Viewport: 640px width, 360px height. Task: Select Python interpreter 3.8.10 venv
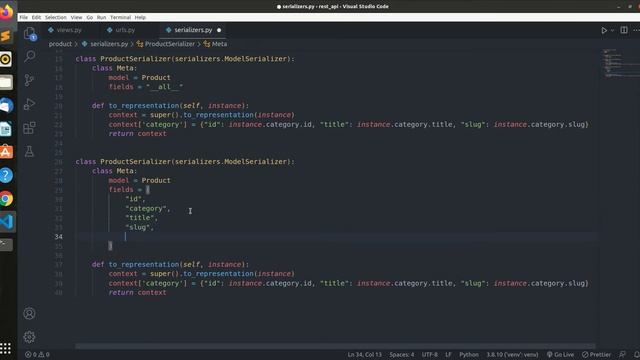(512, 355)
